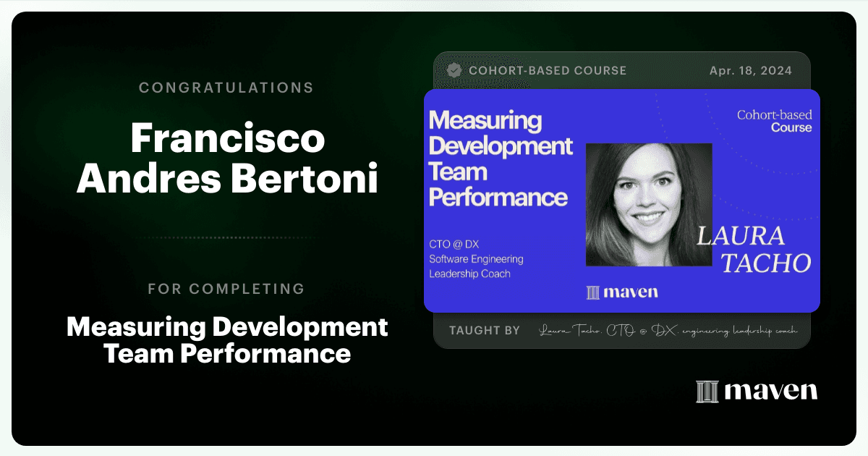Click the 'FOR COMPLETING' label
Viewport: 868px width, 456px height.
[x=226, y=289]
